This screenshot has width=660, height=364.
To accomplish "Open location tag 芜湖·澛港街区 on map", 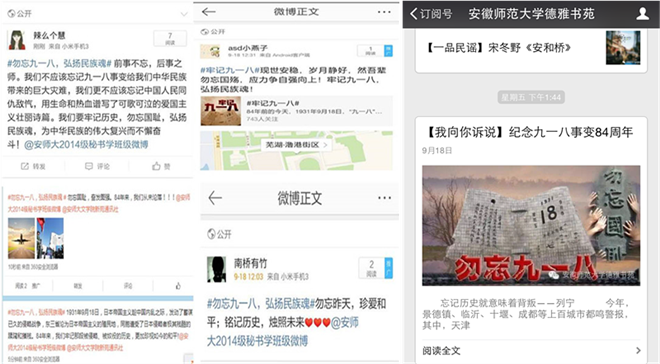I will click(x=296, y=145).
